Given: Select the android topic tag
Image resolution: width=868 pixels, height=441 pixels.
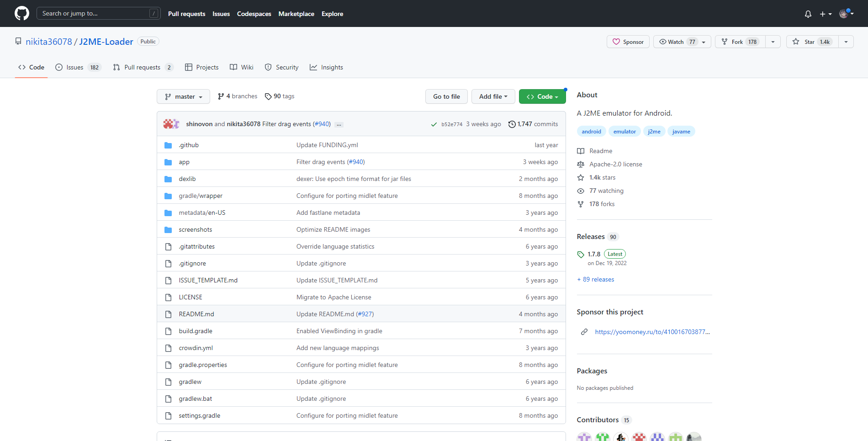Looking at the screenshot, I should point(591,132).
